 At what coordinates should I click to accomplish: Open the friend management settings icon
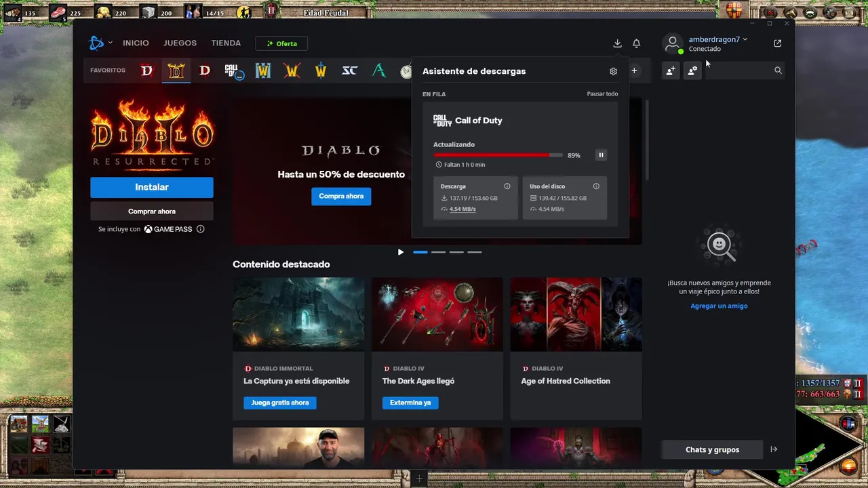[692, 70]
